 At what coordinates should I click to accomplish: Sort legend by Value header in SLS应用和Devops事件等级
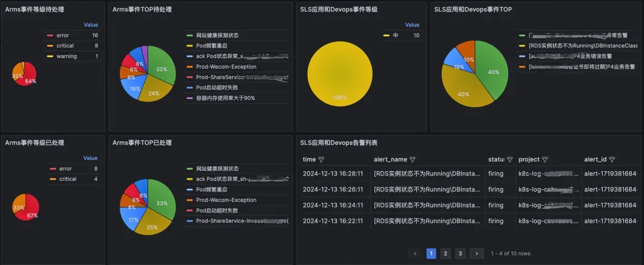413,24
